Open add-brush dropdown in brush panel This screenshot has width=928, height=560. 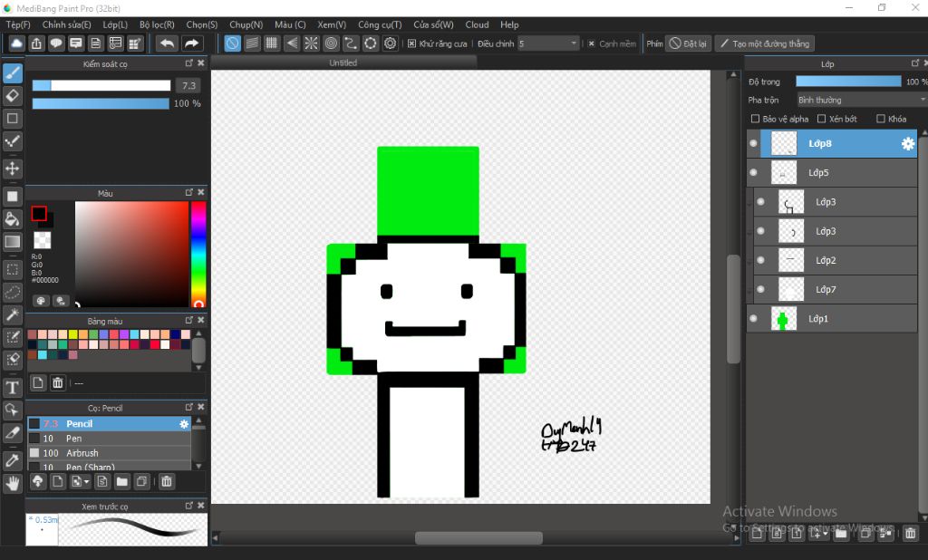pyautogui.click(x=81, y=481)
